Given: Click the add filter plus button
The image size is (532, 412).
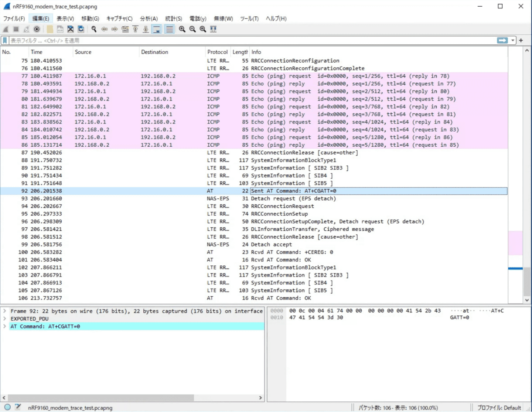Looking at the screenshot, I should [521, 40].
